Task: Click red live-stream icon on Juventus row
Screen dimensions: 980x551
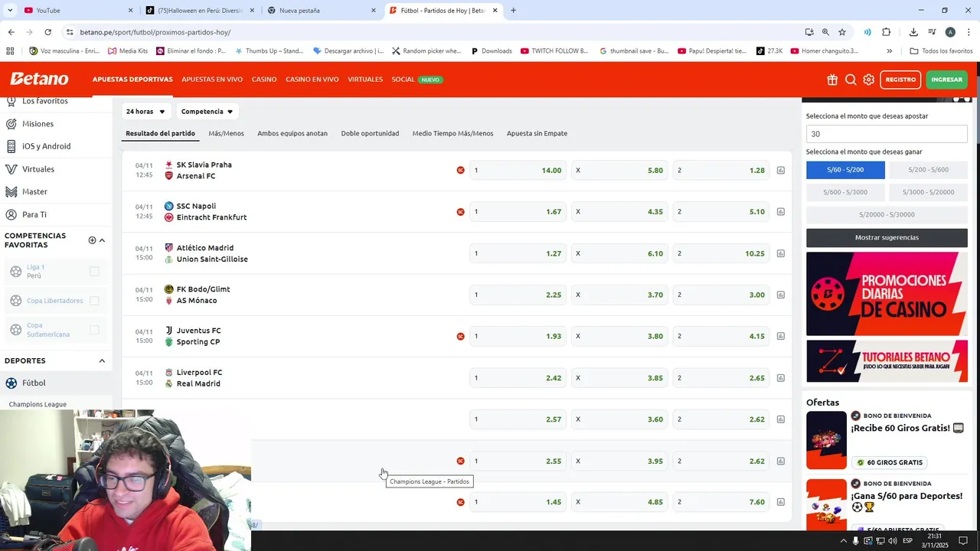Action: pyautogui.click(x=460, y=336)
